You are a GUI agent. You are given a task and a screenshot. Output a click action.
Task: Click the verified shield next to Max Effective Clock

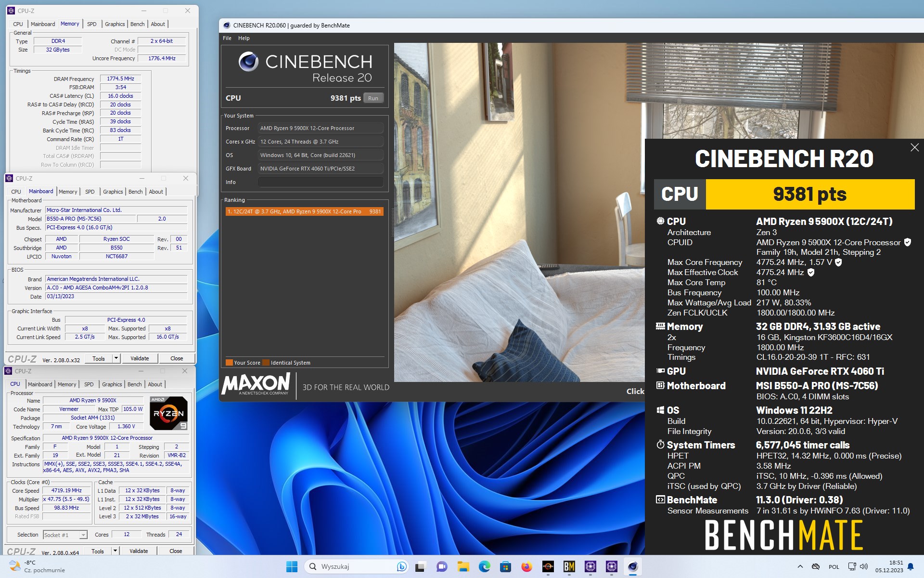tap(810, 272)
